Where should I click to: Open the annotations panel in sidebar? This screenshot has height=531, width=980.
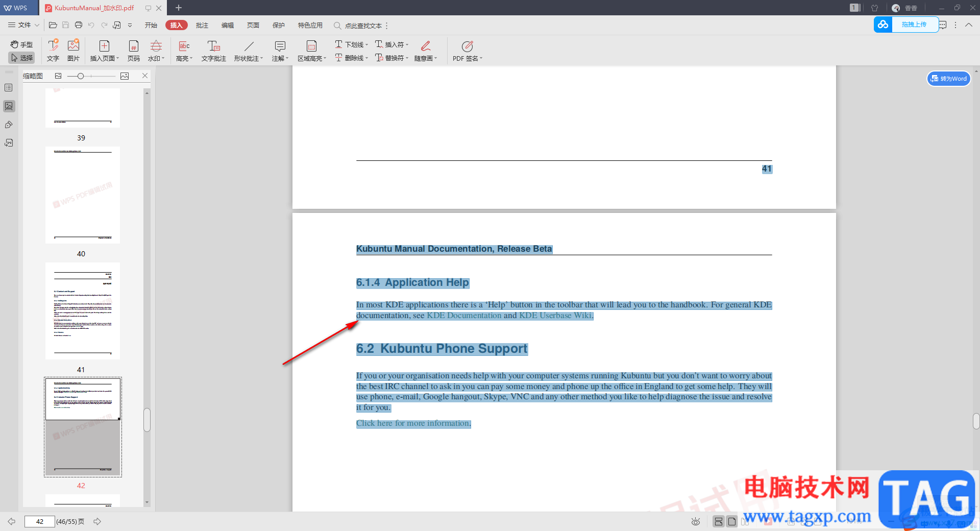point(9,125)
